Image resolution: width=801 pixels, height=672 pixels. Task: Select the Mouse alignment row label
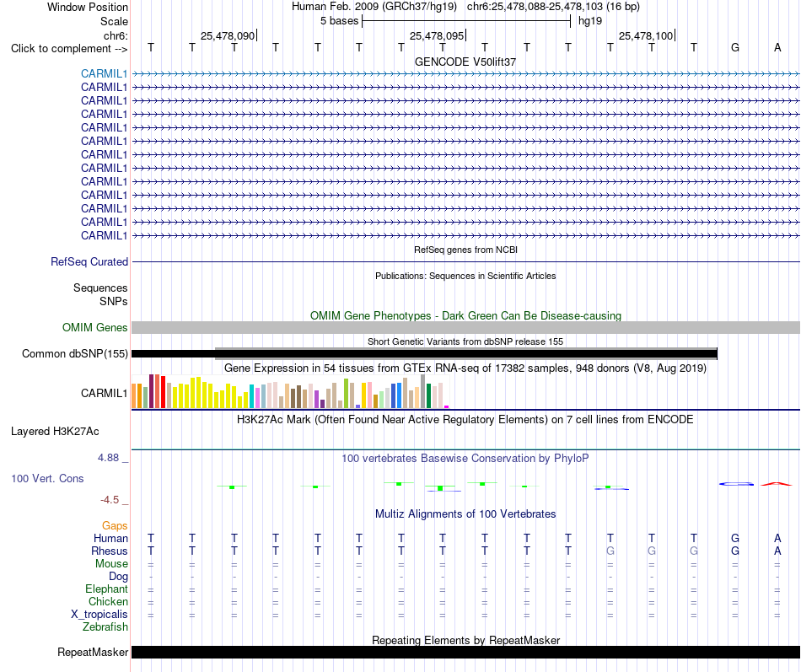111,564
